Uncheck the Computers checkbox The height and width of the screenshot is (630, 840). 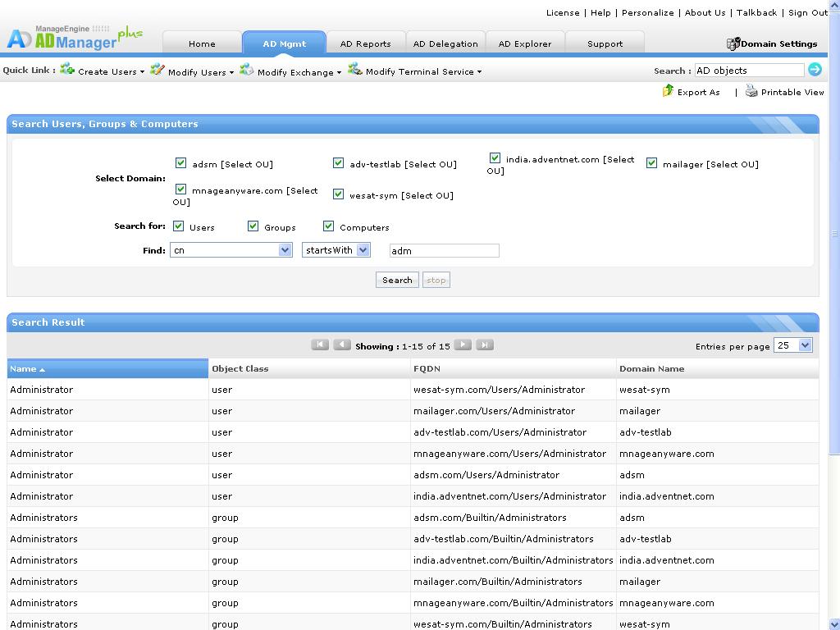pyautogui.click(x=329, y=226)
